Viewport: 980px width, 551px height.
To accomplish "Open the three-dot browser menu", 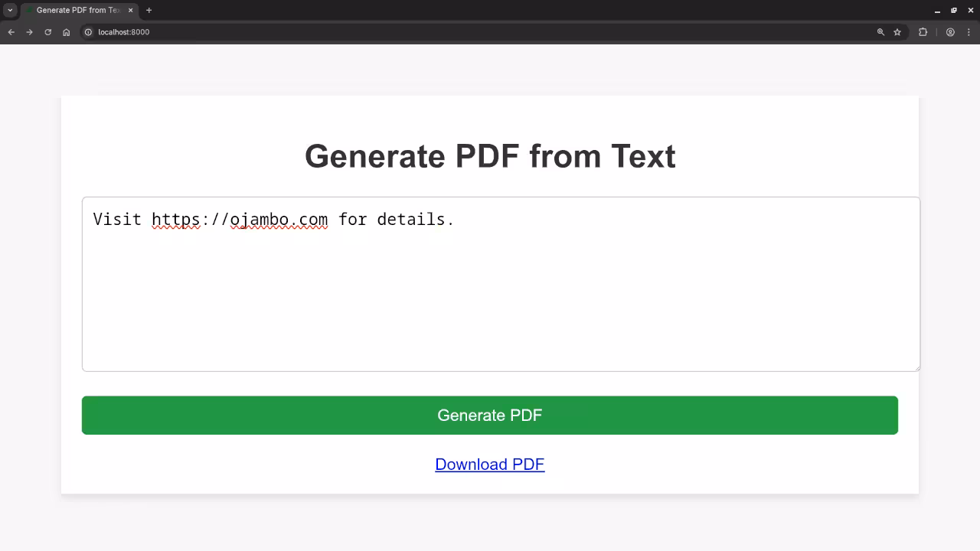I will tap(969, 32).
